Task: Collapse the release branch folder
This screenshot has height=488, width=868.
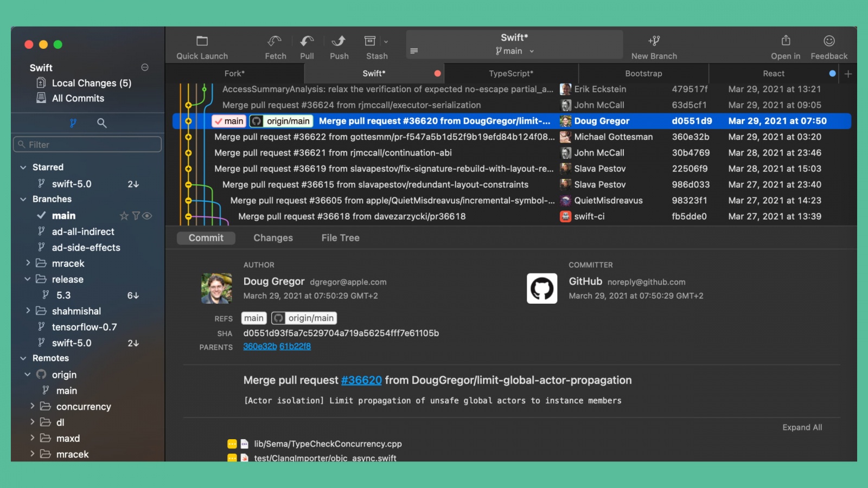Action: click(28, 279)
